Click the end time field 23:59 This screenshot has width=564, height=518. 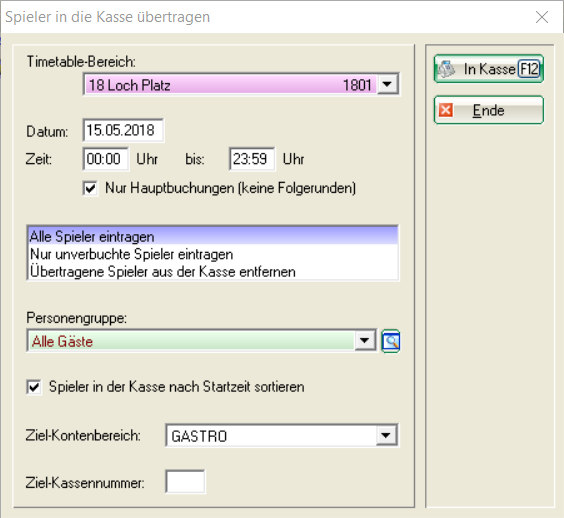coord(252,159)
